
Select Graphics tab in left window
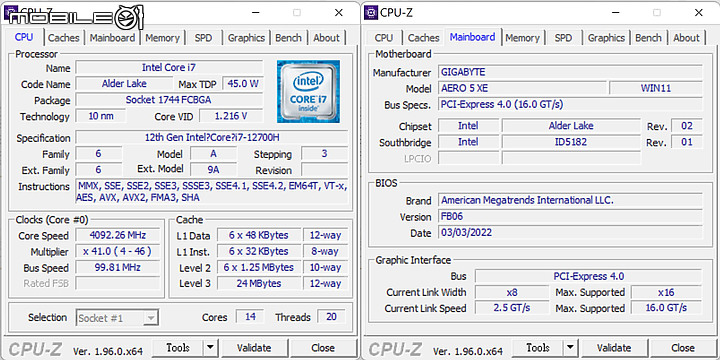(246, 38)
